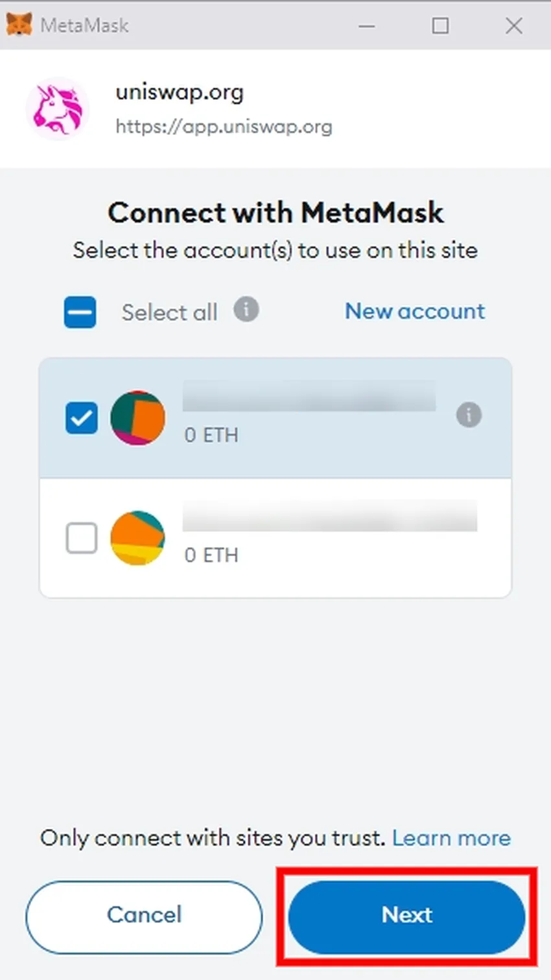The image size is (551, 980).
Task: Click the checked account's green-orange avatar
Action: (137, 417)
